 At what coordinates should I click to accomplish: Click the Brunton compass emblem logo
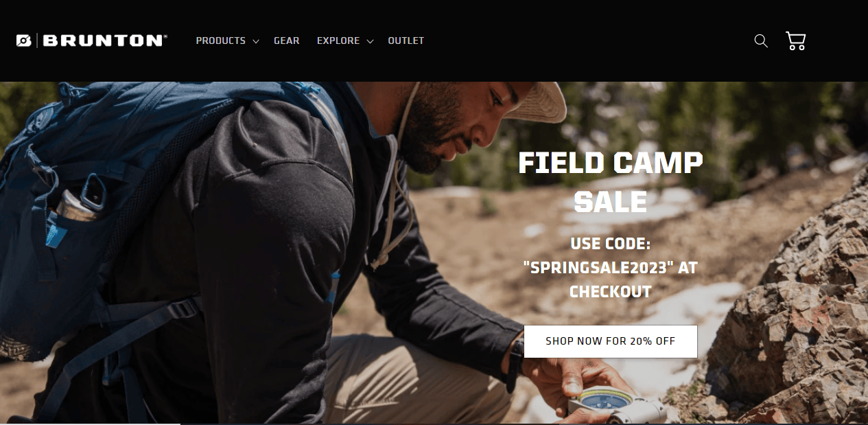coord(24,41)
